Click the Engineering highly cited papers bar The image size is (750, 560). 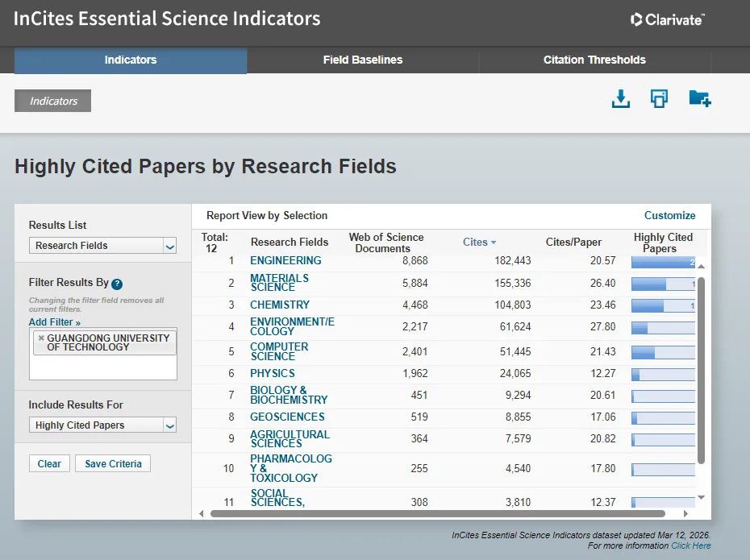663,261
